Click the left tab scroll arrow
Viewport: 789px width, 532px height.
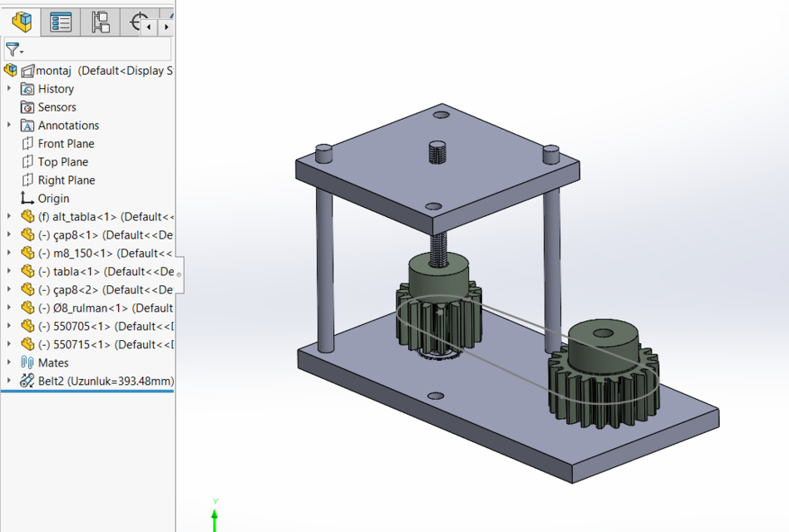148,27
